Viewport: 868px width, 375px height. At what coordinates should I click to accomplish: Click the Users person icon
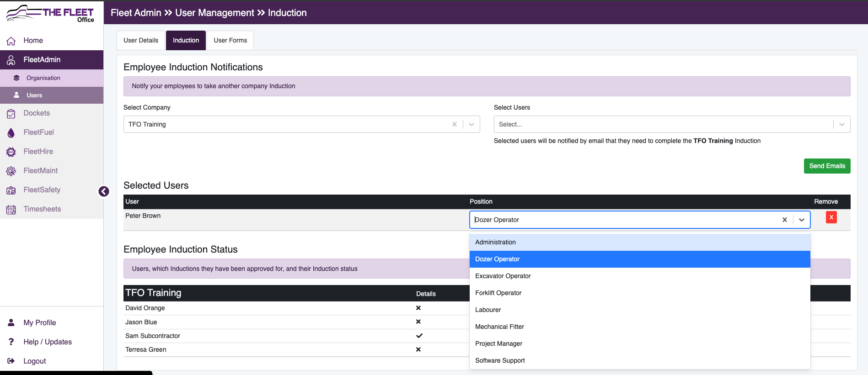pos(16,95)
